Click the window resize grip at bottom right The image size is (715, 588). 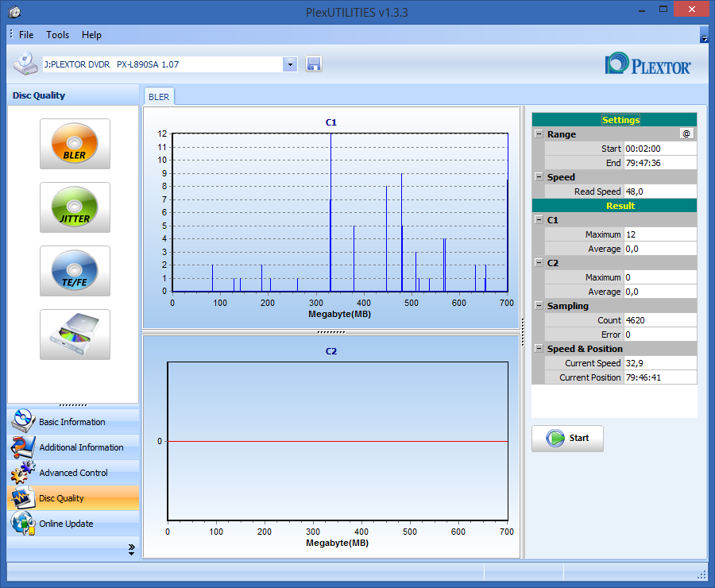click(701, 575)
